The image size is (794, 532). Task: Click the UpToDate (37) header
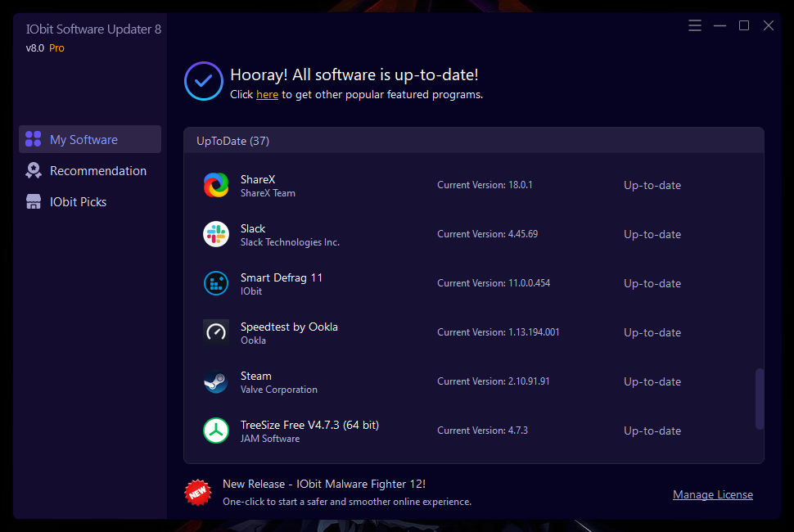[x=232, y=141]
